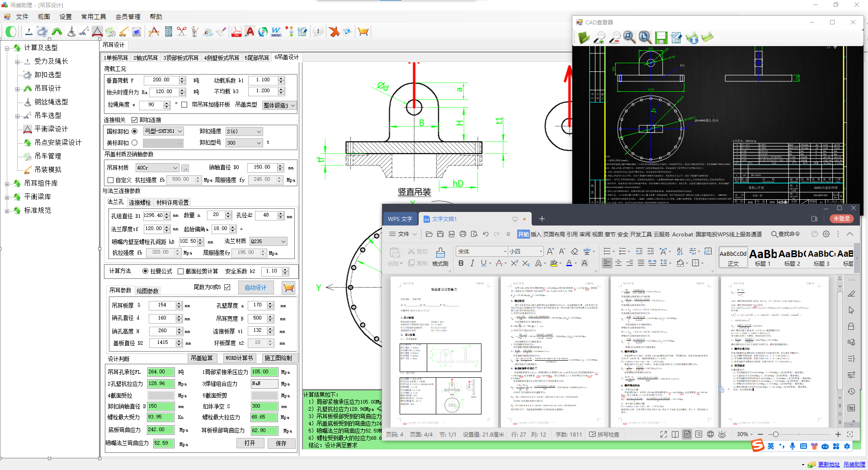Open shackle standard dropdown 弓型-SHT351
The width and height of the screenshot is (868, 470).
[163, 131]
